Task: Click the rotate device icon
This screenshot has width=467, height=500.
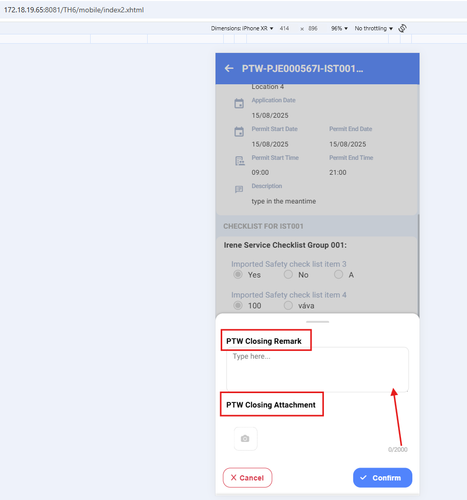Action: (x=402, y=28)
